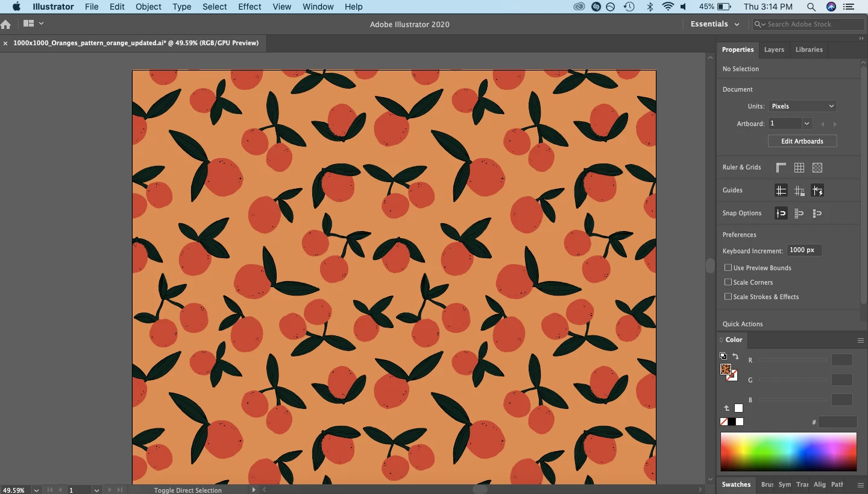Show the grid icon in Ruler & Grids
This screenshot has width=868, height=494.
coord(799,168)
